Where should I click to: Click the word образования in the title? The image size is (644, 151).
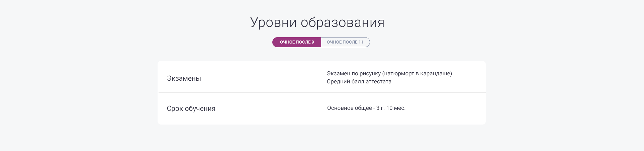(342, 22)
